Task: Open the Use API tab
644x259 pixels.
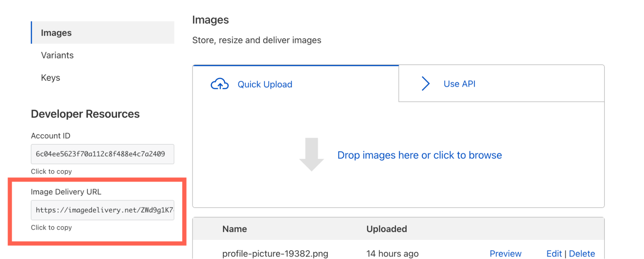Action: coord(459,84)
